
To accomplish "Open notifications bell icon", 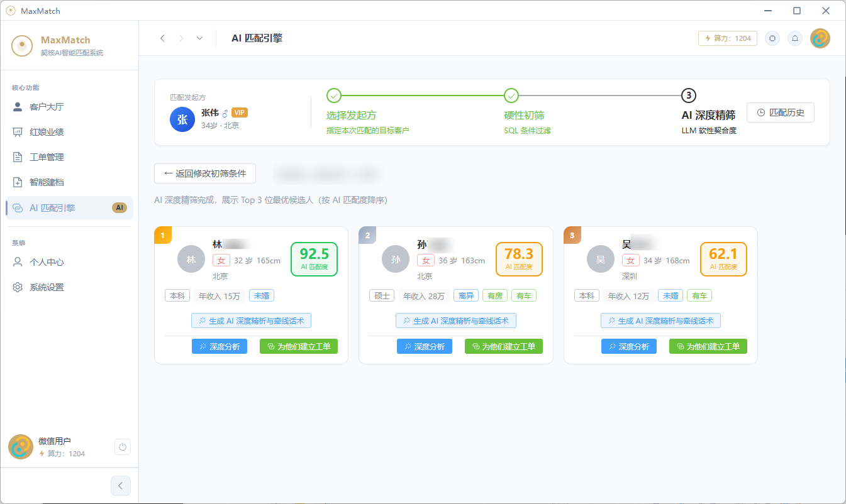I will (x=795, y=38).
